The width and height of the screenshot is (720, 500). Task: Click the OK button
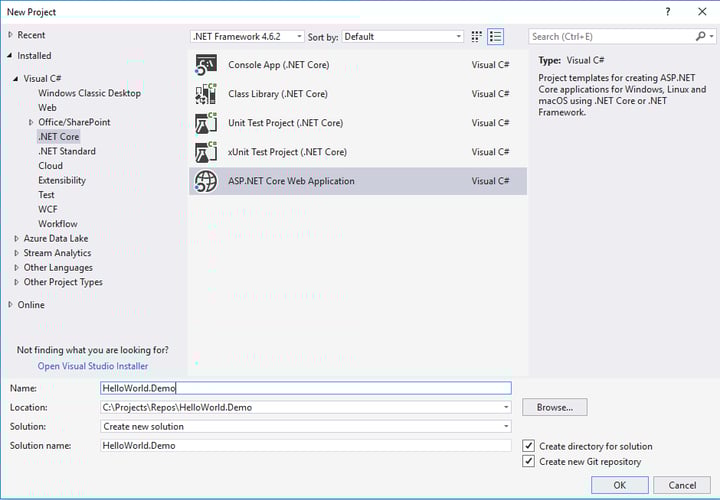(x=620, y=485)
